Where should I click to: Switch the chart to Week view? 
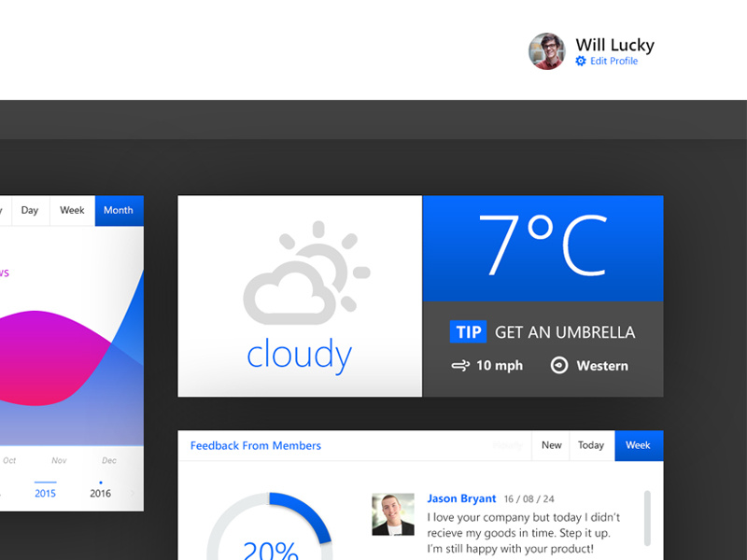click(72, 211)
